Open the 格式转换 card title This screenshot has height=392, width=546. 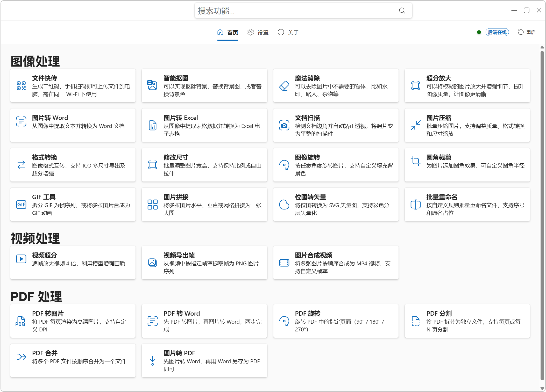point(45,157)
